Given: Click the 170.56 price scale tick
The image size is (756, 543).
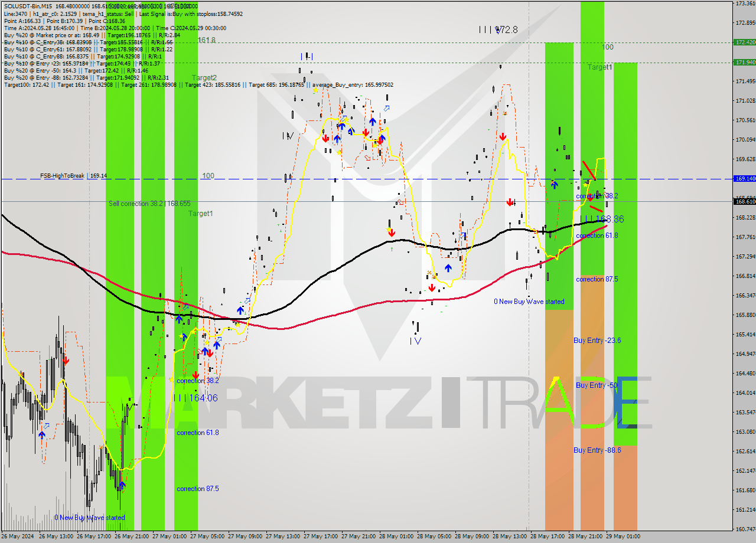Looking at the screenshot, I should (x=745, y=120).
